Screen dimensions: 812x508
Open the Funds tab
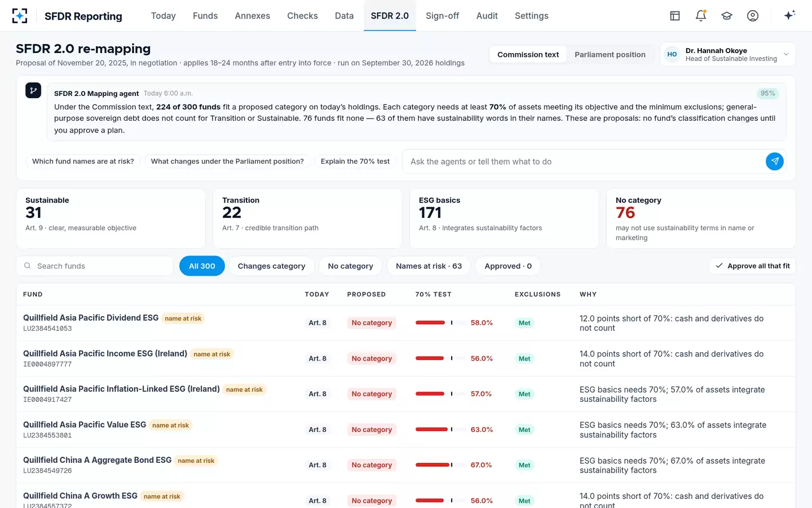(x=205, y=16)
